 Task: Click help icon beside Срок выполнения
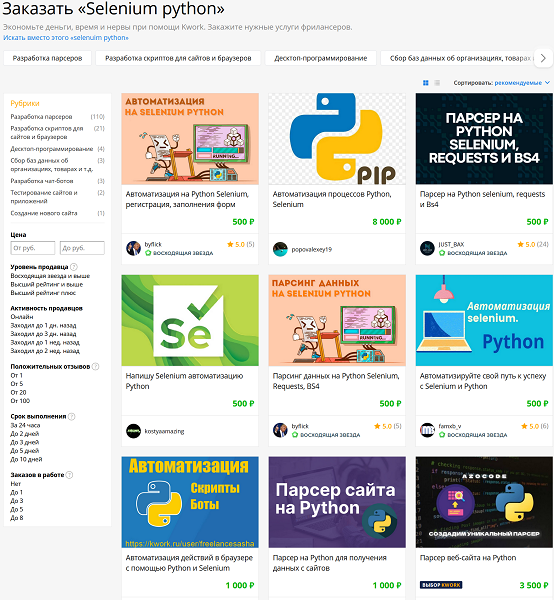(72, 416)
